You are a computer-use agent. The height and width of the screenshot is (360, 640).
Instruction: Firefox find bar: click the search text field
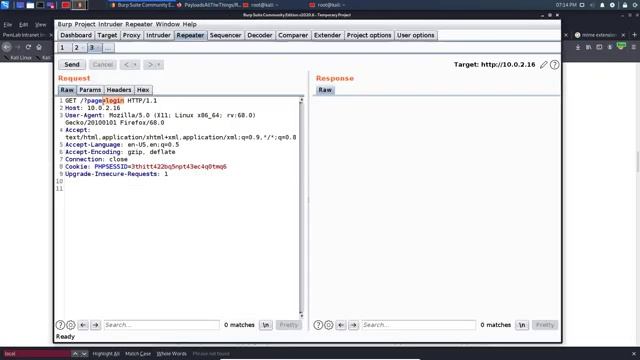click(x=36, y=354)
